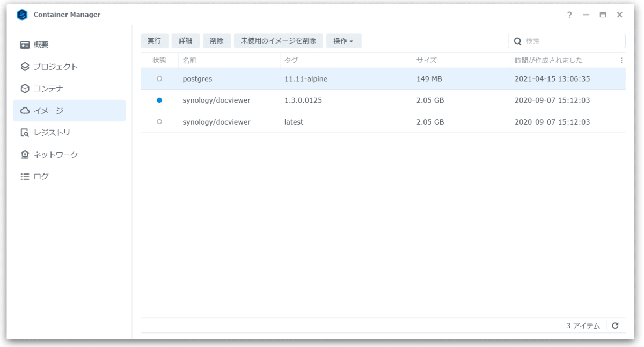Open the help menu question mark
This screenshot has width=644, height=347.
[x=570, y=15]
